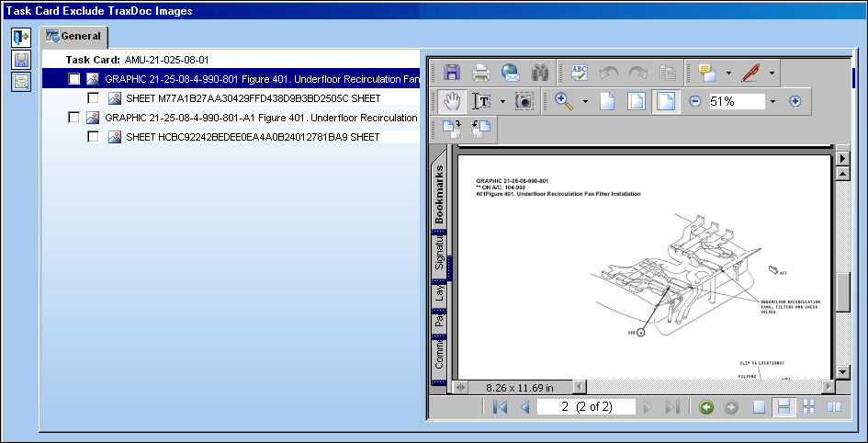Open the comment note tool dropdown arrow
Screen dimensions: 868x443
[728, 74]
